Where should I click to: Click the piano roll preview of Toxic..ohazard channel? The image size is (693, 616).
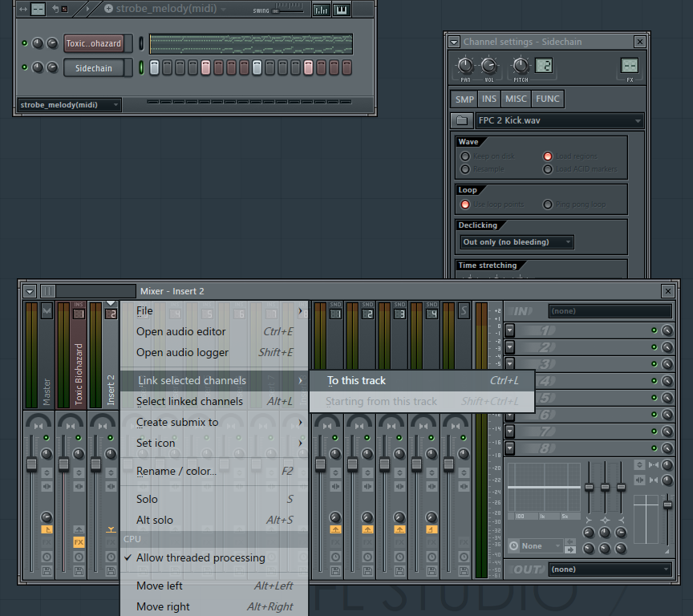pos(251,44)
